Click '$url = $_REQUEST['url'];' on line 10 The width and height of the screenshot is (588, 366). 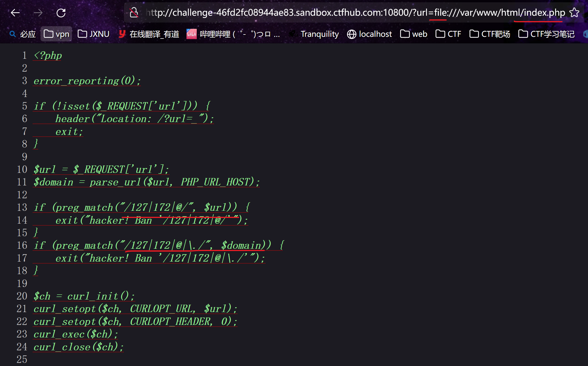pyautogui.click(x=101, y=169)
